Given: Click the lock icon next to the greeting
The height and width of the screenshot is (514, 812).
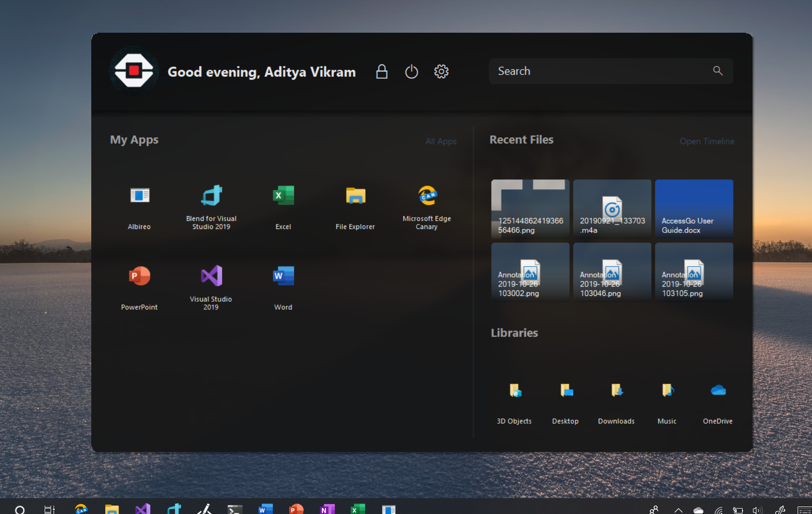Looking at the screenshot, I should [x=381, y=71].
